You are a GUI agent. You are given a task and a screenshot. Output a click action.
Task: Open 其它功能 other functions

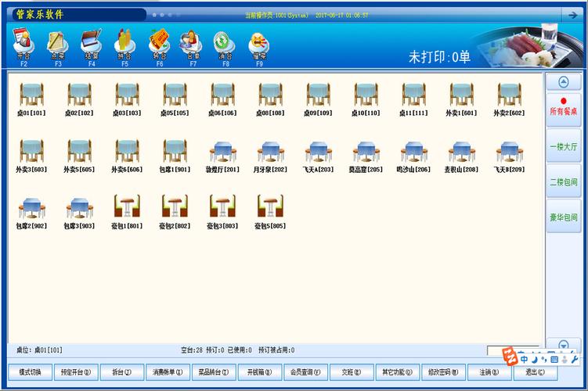398,372
